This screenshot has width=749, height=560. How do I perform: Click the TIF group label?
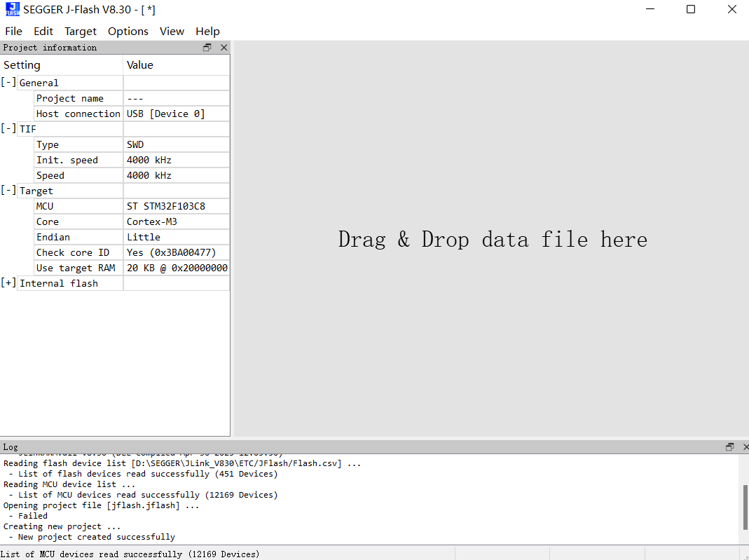pyautogui.click(x=28, y=129)
